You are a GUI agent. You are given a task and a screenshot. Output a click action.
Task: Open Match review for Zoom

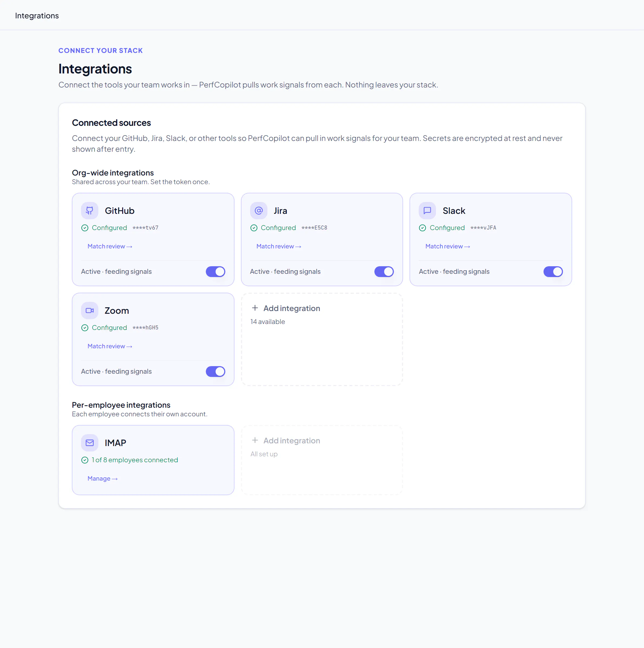point(110,346)
